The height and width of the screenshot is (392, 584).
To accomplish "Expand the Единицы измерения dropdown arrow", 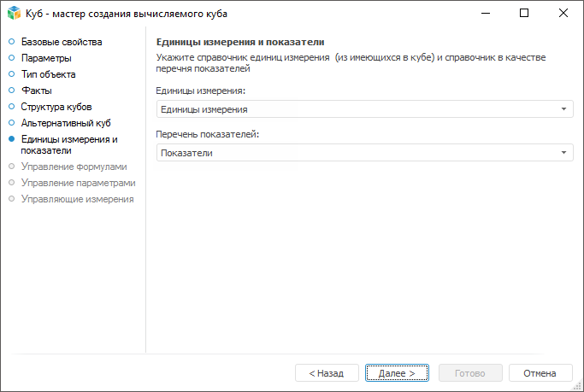I will (563, 109).
